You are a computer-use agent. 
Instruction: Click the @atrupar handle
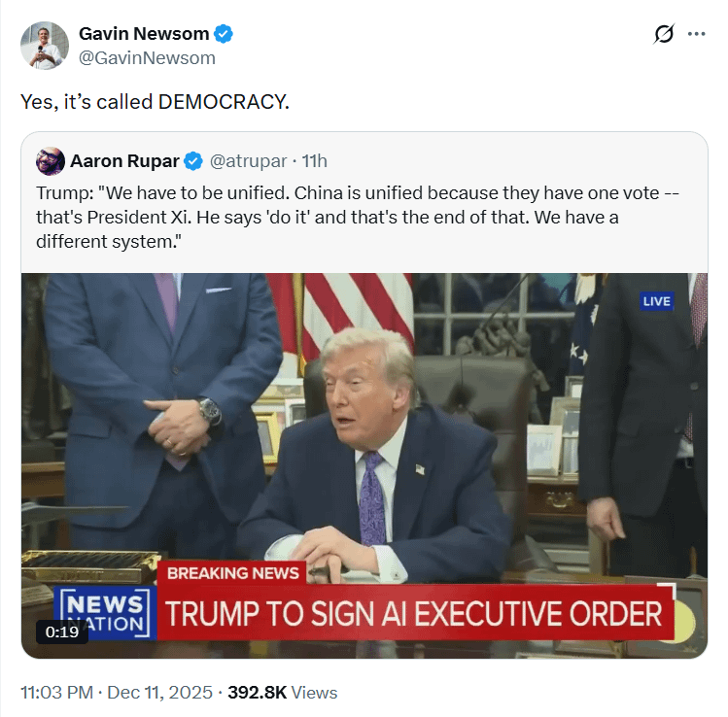tap(249, 161)
